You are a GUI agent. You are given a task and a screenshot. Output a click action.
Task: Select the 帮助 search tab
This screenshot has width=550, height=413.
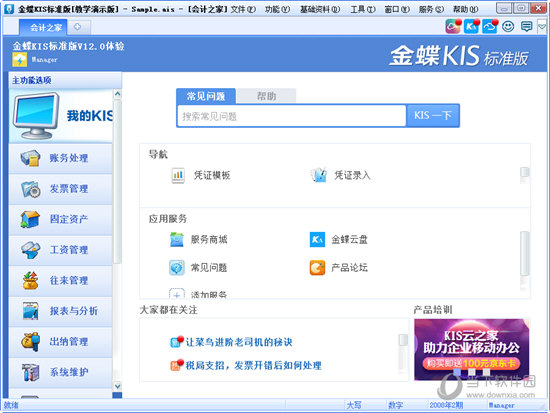click(267, 96)
